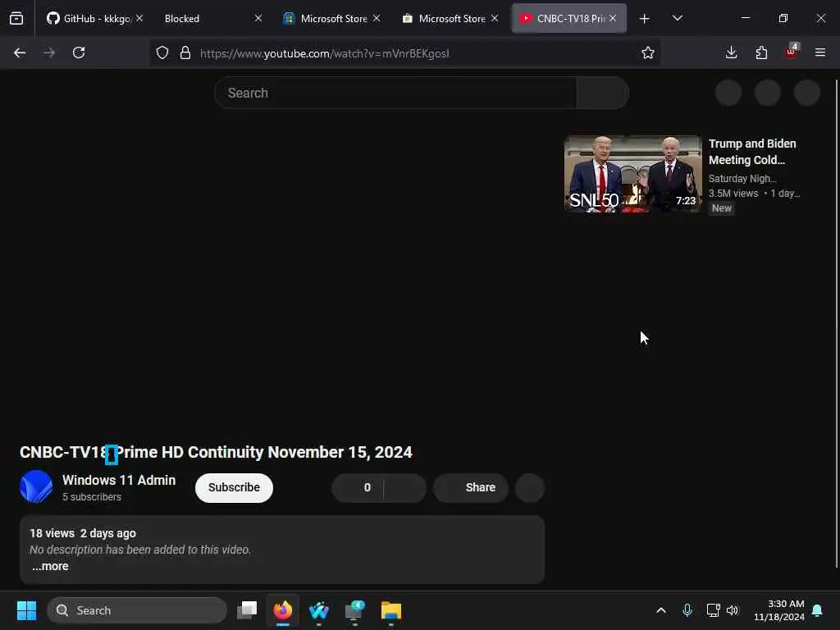Open microphone tray icon
The width and height of the screenshot is (840, 630).
point(687,610)
